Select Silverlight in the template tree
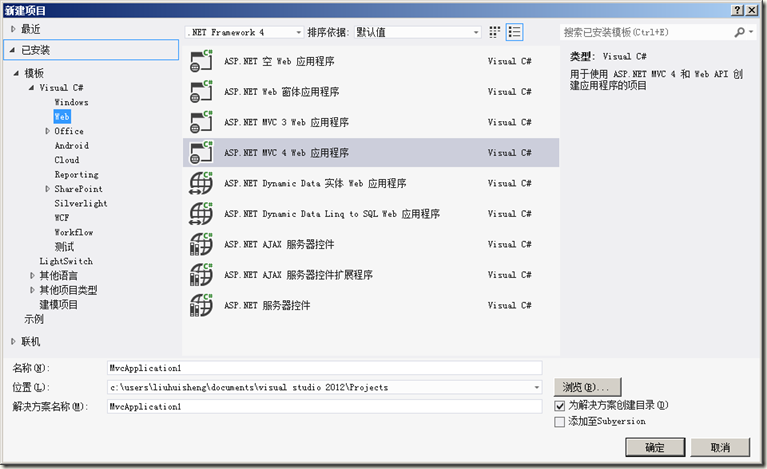This screenshot has height=469, width=767. pos(81,203)
